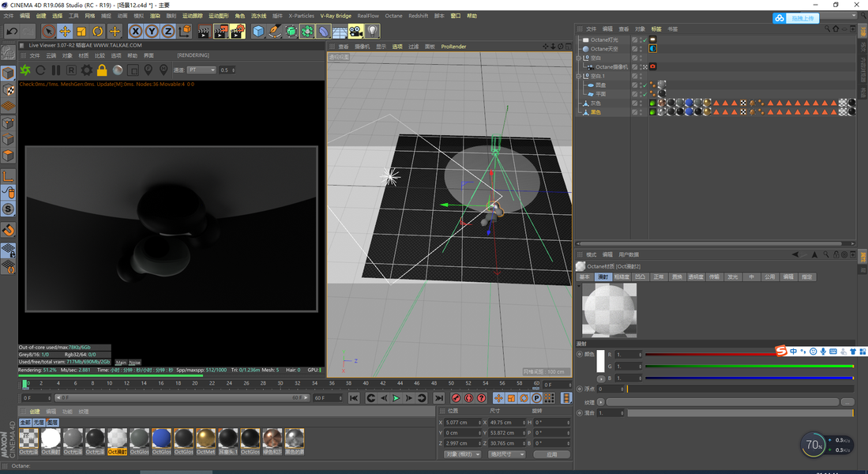Collapse the 空白 null object tree
The width and height of the screenshot is (868, 474).
[579, 58]
